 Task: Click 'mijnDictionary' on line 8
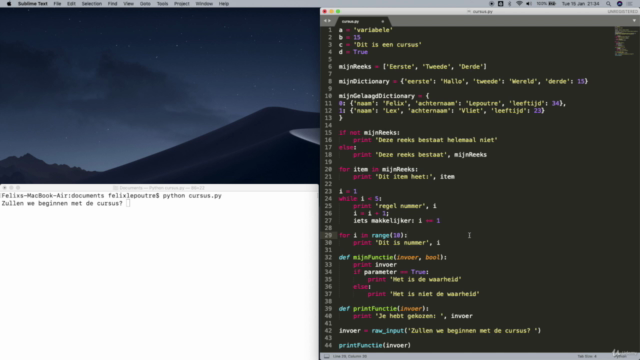click(364, 82)
